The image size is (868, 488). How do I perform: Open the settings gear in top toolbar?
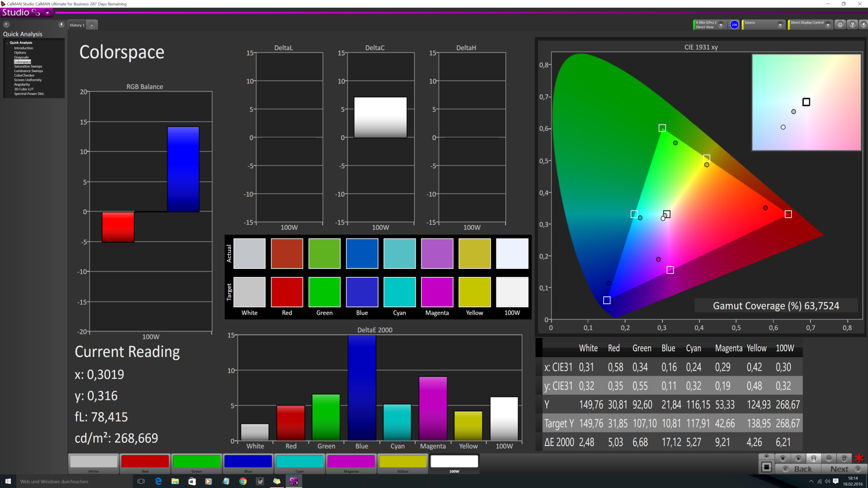click(x=840, y=25)
